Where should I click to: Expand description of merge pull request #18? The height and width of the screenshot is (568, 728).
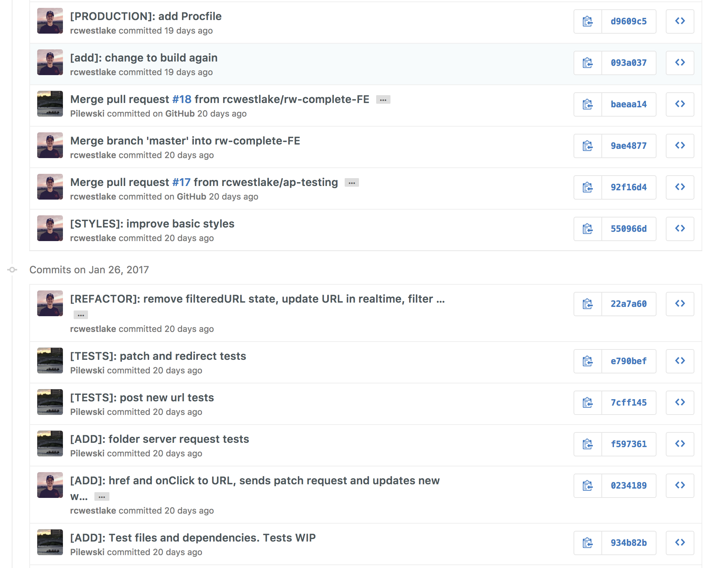click(383, 100)
